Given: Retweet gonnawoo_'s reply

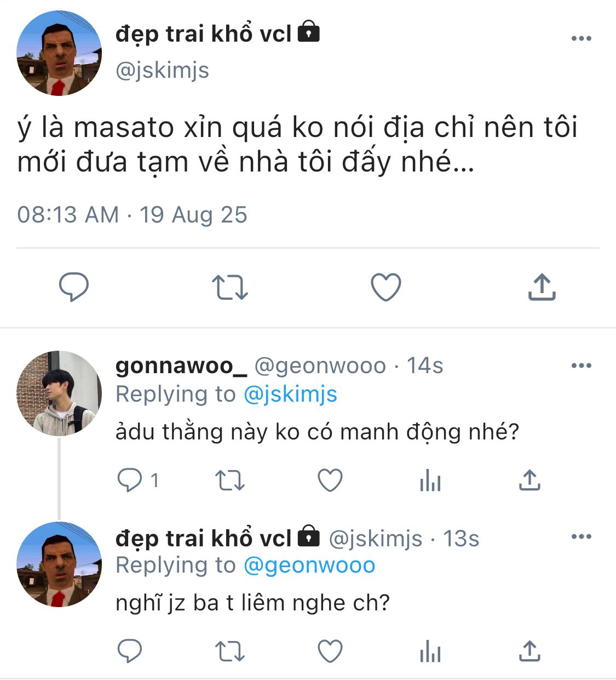Looking at the screenshot, I should click(x=230, y=481).
